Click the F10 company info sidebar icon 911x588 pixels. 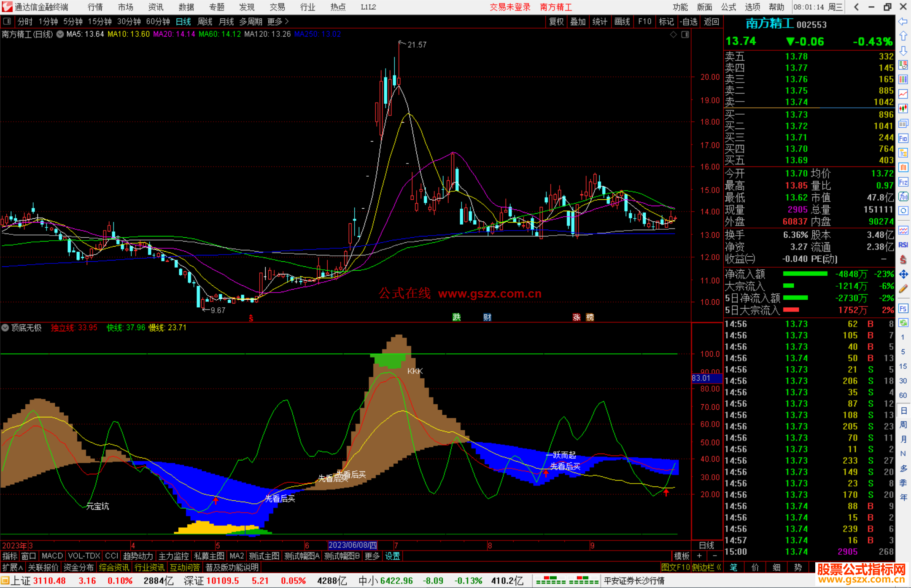pos(903,138)
